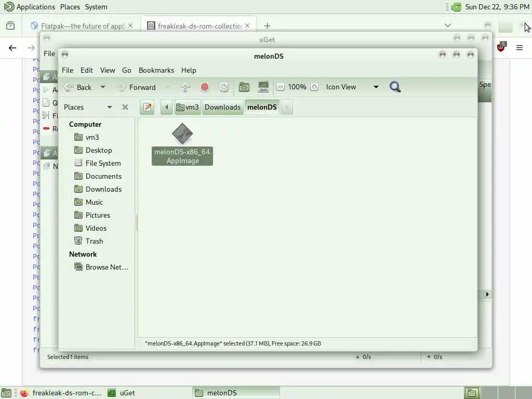Open uBlock extension icon in browser
The width and height of the screenshot is (532, 399).
(501, 47)
